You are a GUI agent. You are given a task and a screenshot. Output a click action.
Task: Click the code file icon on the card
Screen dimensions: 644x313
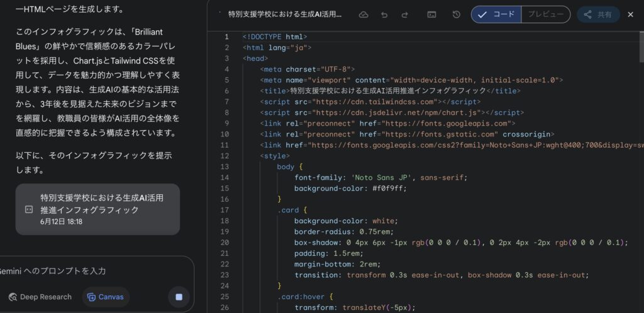click(29, 210)
